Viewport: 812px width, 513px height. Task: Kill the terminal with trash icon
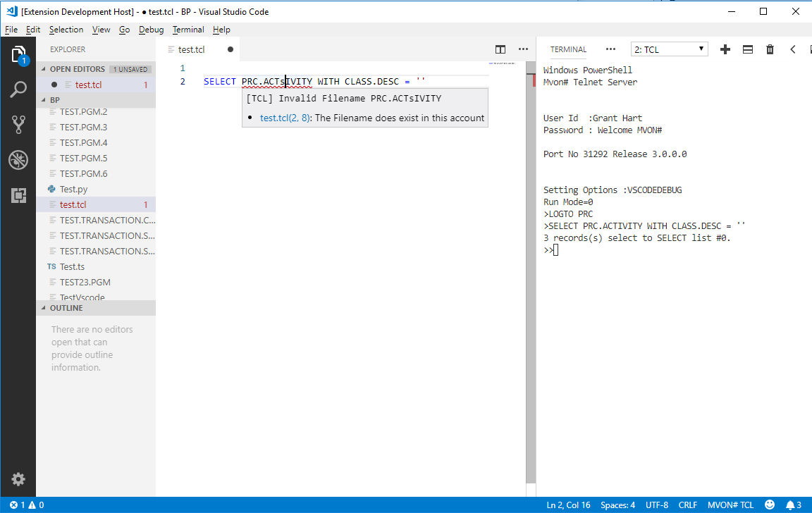(770, 49)
